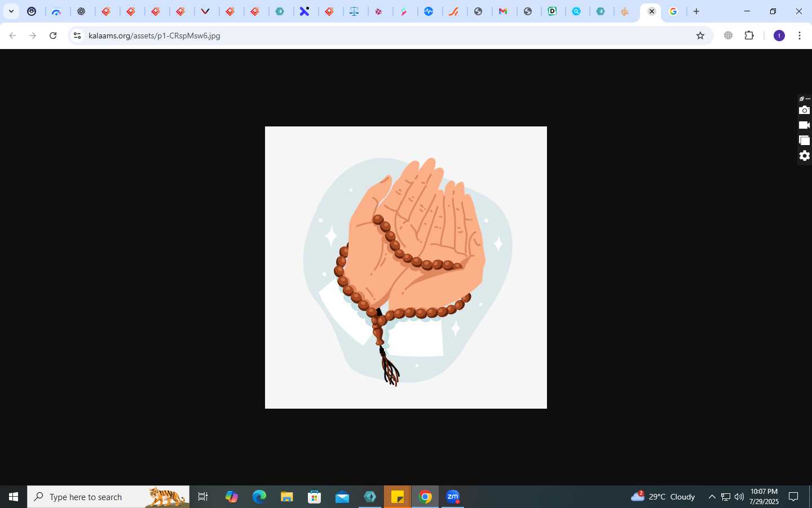
Task: Open the volume control in tray
Action: (x=739, y=497)
